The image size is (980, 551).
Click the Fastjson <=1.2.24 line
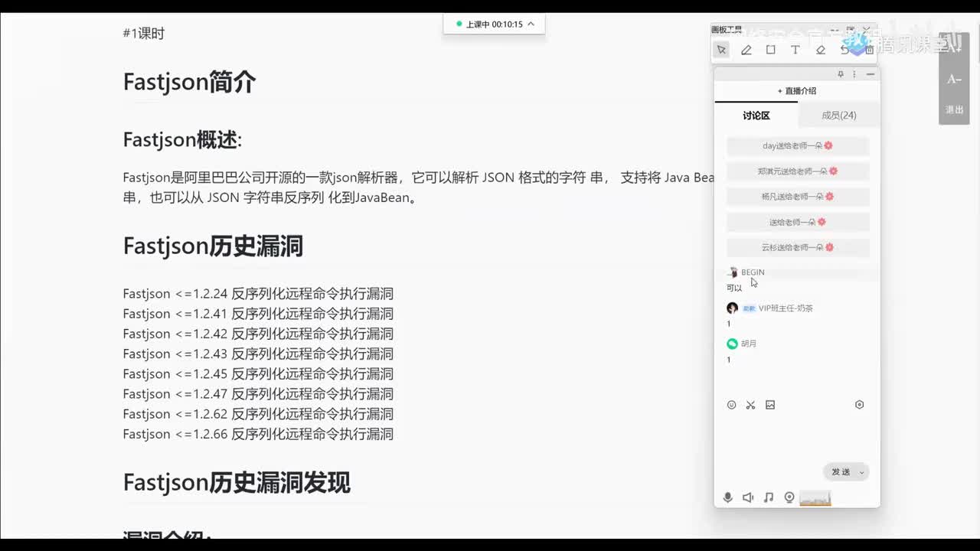(x=258, y=294)
